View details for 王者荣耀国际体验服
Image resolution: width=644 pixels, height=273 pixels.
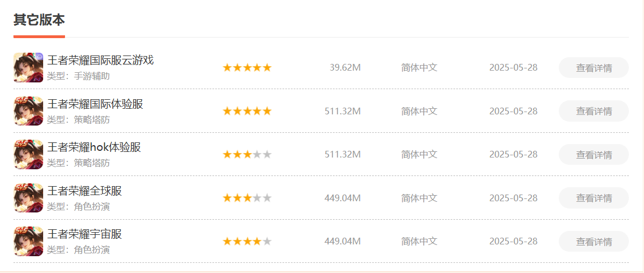[594, 111]
